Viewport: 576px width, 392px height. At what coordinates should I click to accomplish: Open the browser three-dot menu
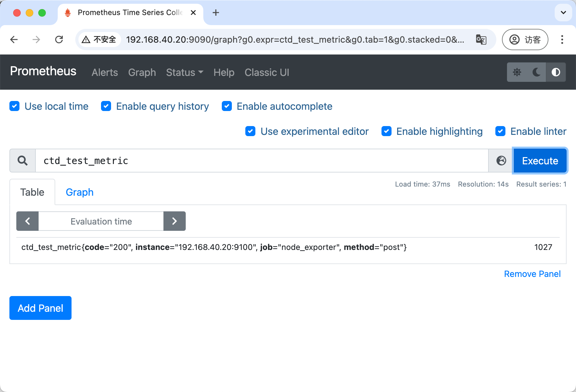click(x=562, y=40)
